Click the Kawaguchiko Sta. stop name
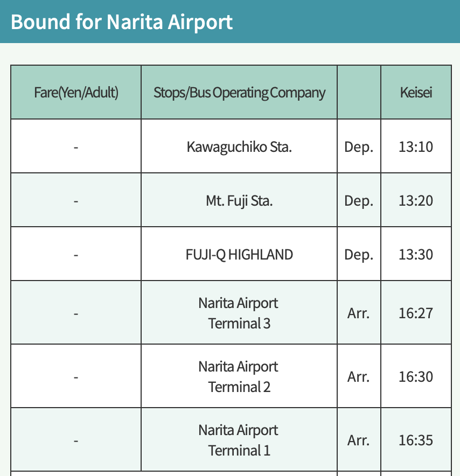Screen dimensions: 460x476 [x=239, y=146]
